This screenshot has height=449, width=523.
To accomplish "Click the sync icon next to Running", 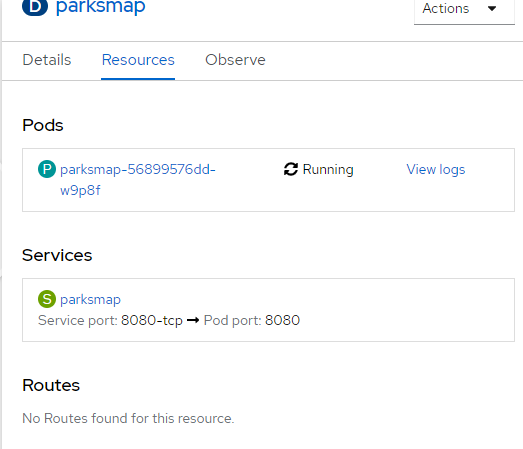I will pos(291,169).
